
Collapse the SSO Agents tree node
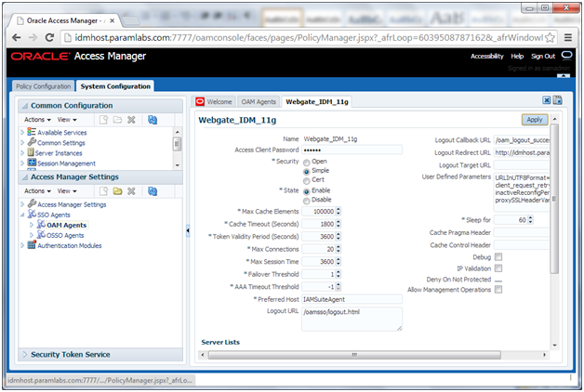22,215
